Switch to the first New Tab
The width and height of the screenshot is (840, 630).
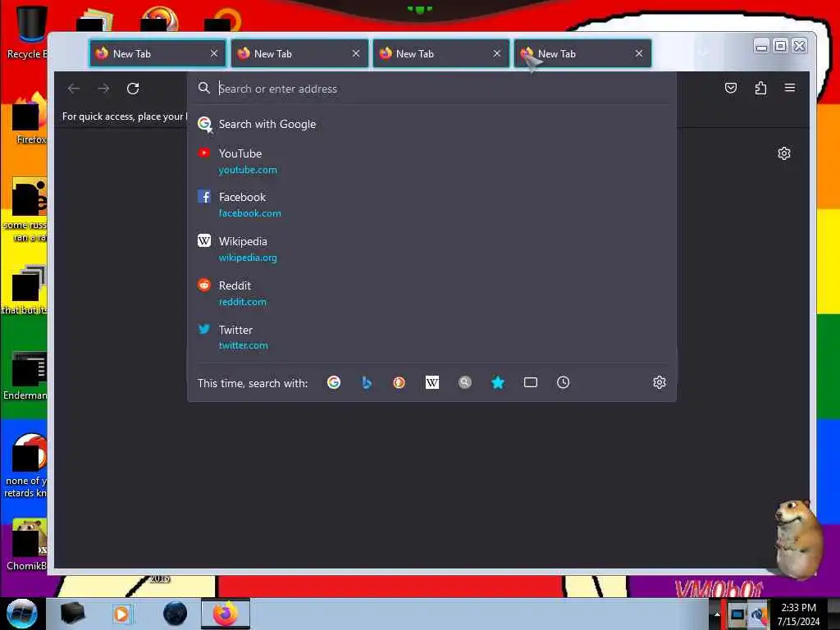point(157,53)
